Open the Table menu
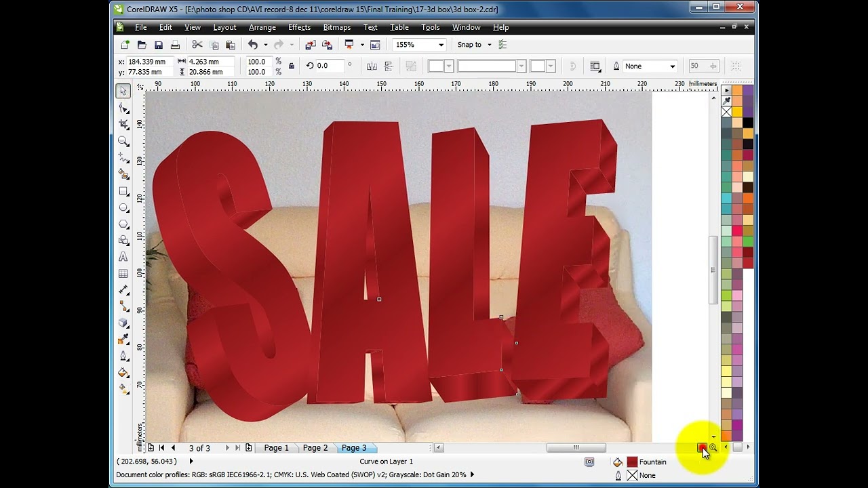 399,27
